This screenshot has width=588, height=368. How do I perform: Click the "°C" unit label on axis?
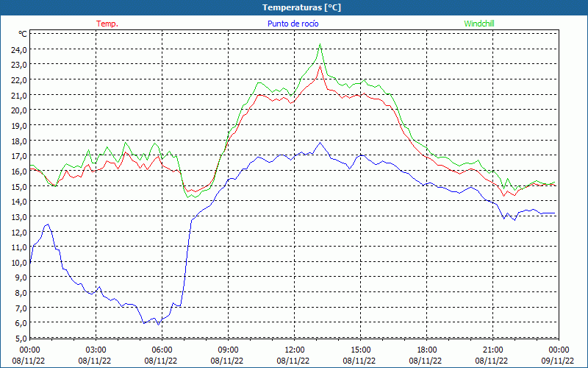pos(23,34)
